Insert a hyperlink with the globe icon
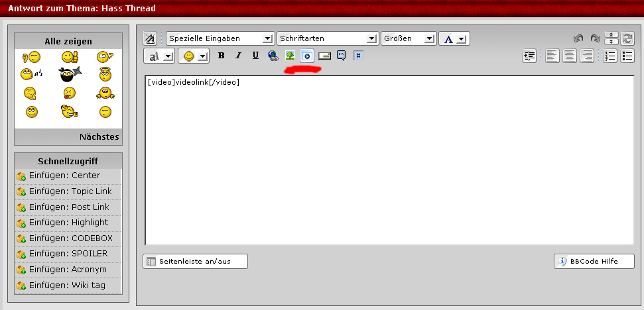The image size is (644, 310). pos(273,56)
